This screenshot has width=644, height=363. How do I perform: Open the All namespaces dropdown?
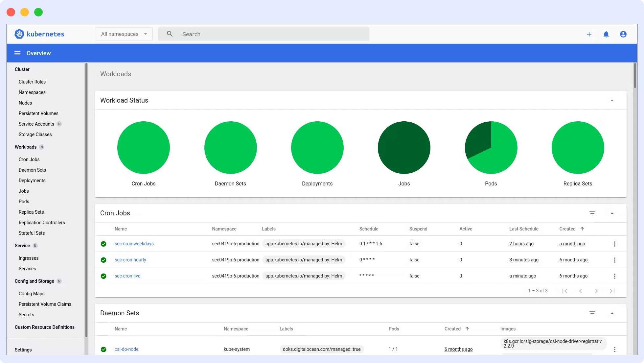point(124,34)
